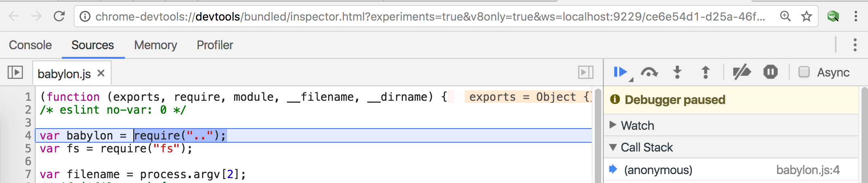Viewport: 868px width, 183px height.
Task: Click the debugger sidebar vertical scrollbar
Action: tap(864, 135)
